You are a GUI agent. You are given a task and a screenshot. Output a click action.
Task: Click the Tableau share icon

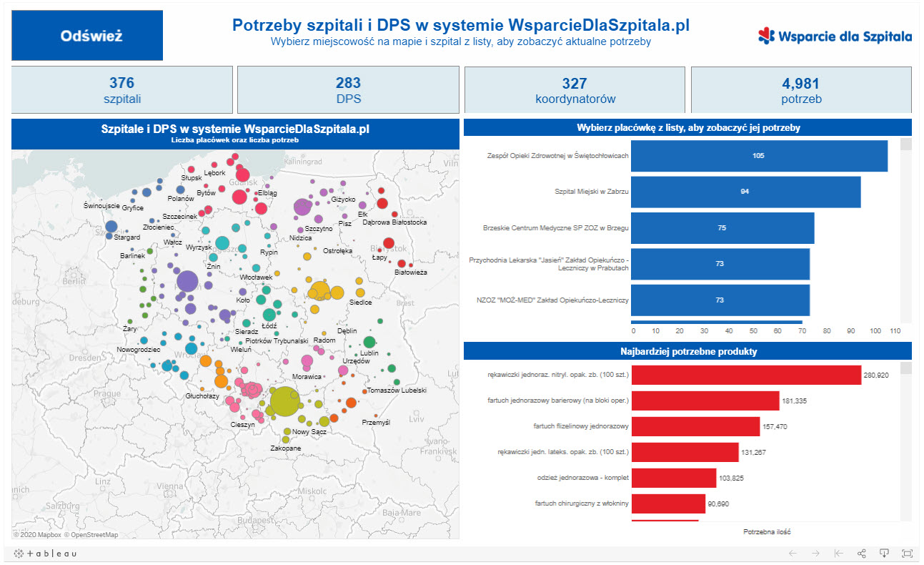point(862,554)
